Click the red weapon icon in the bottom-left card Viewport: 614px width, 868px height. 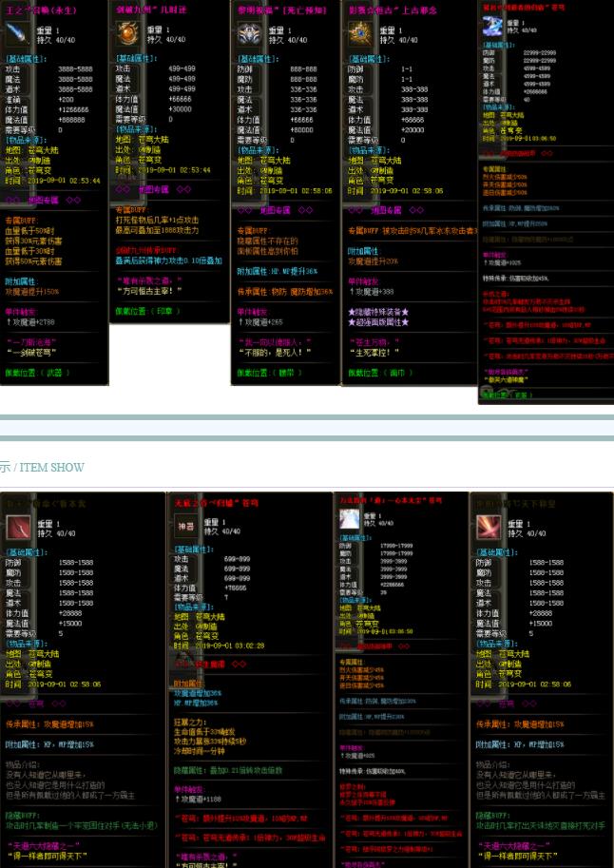click(18, 527)
